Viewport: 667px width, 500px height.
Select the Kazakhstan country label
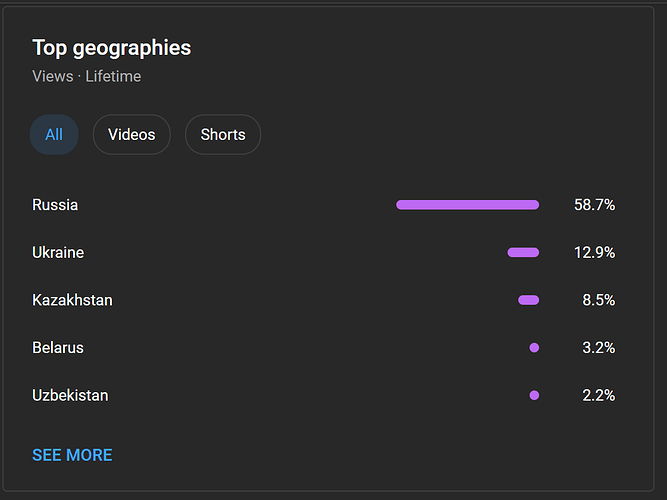pyautogui.click(x=72, y=300)
